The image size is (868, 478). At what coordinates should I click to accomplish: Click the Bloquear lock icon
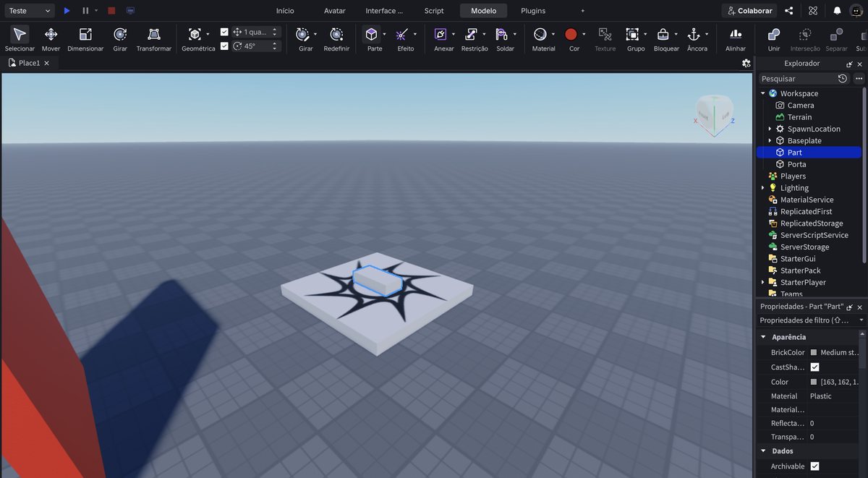pyautogui.click(x=663, y=34)
